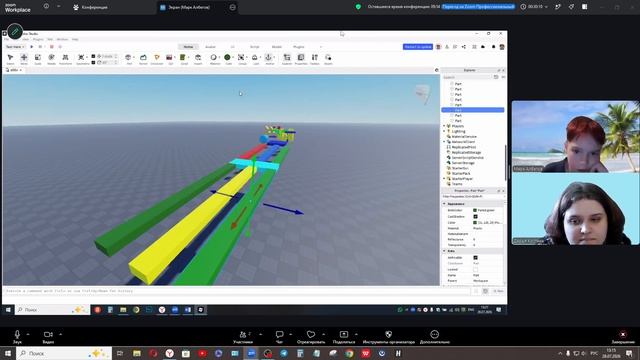Open Zoom More options
The width and height of the screenshot is (640, 360).
[x=435, y=337]
